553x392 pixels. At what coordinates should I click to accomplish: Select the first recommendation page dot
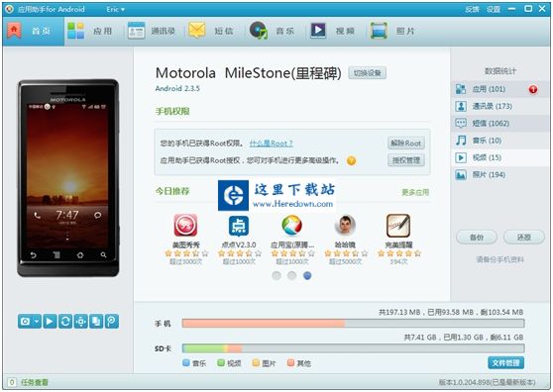coord(276,275)
